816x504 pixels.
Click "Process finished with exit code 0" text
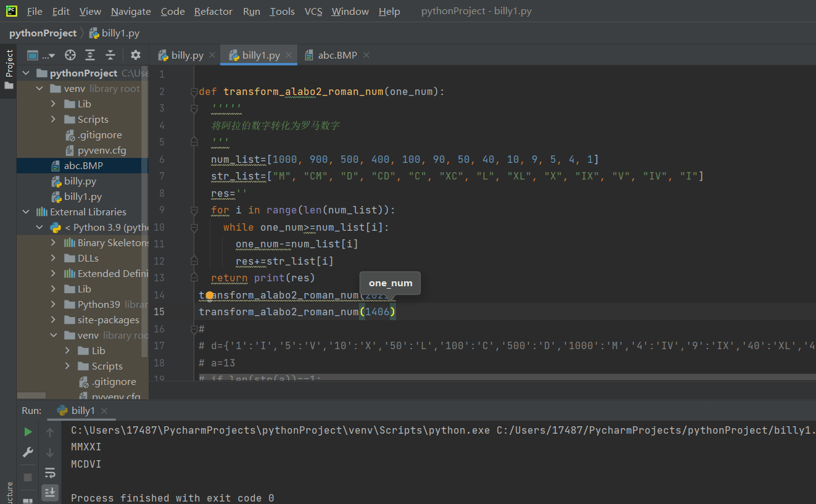(x=173, y=498)
